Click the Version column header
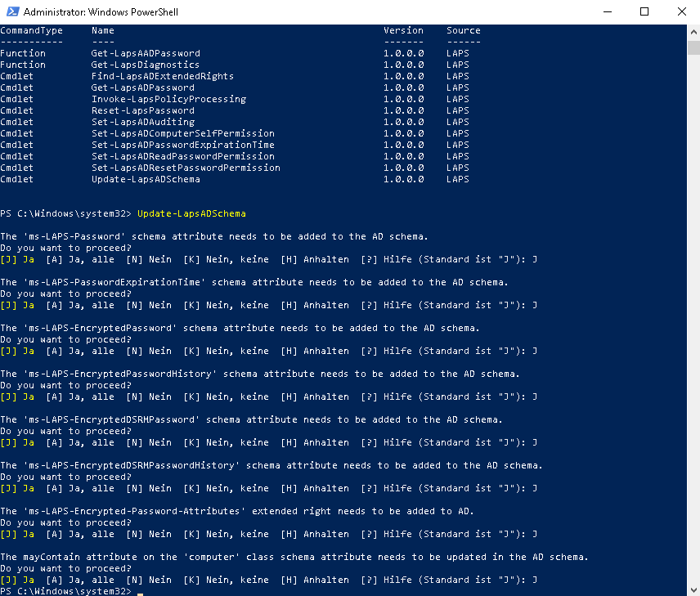Image resolution: width=700 pixels, height=596 pixels. pos(403,30)
